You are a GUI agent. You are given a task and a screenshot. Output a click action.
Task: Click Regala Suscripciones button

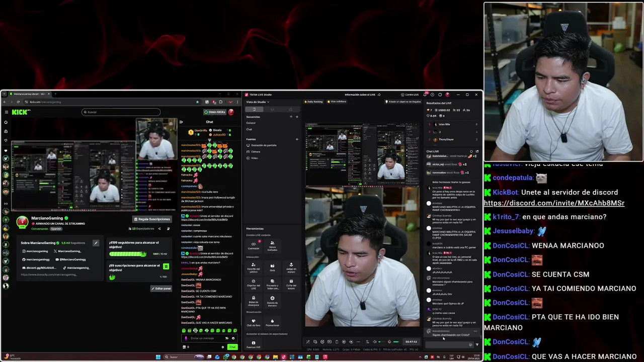152,219
